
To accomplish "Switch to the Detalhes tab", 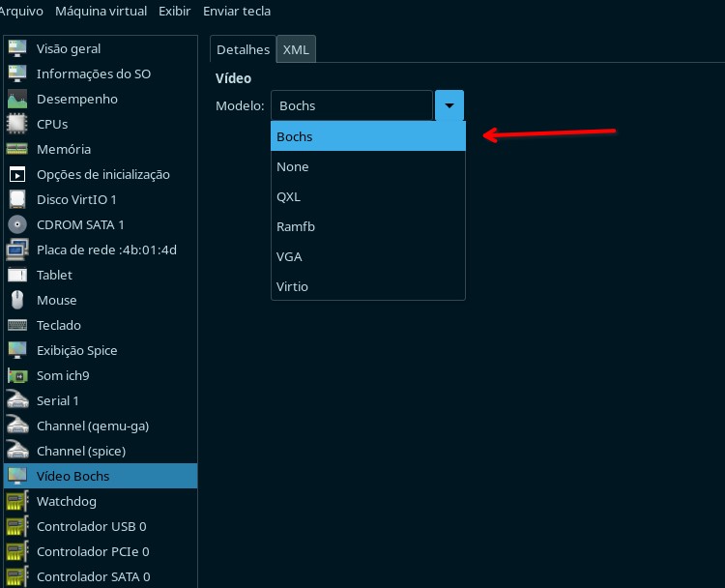I will (243, 49).
